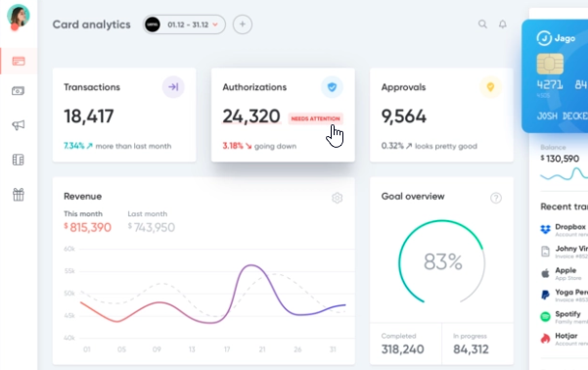This screenshot has width=588, height=370.
Task: Select the cash money sidebar icon
Action: [x=18, y=91]
